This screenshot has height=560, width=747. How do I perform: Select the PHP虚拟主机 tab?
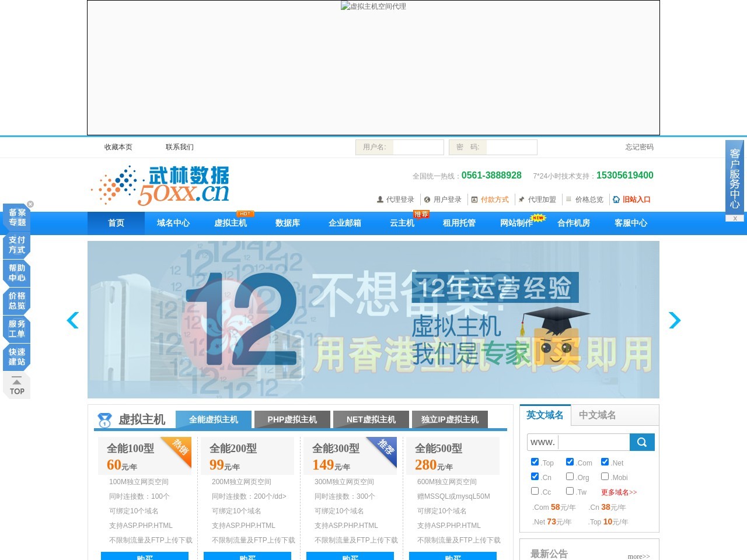pos(292,419)
